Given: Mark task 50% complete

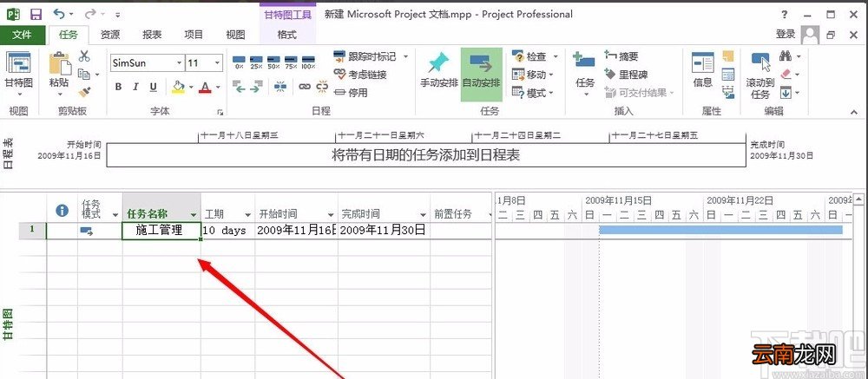Looking at the screenshot, I should coord(273,62).
